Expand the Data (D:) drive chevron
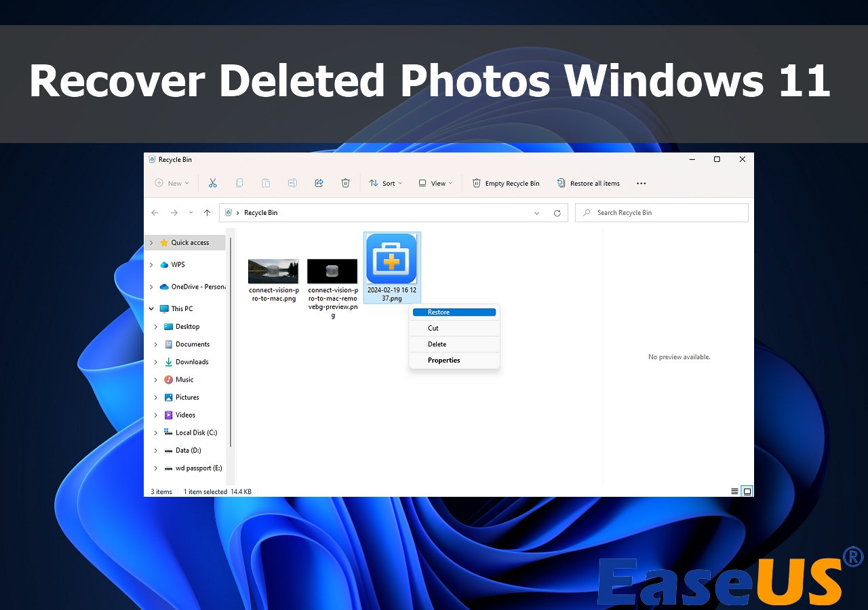The image size is (868, 610). click(x=156, y=450)
